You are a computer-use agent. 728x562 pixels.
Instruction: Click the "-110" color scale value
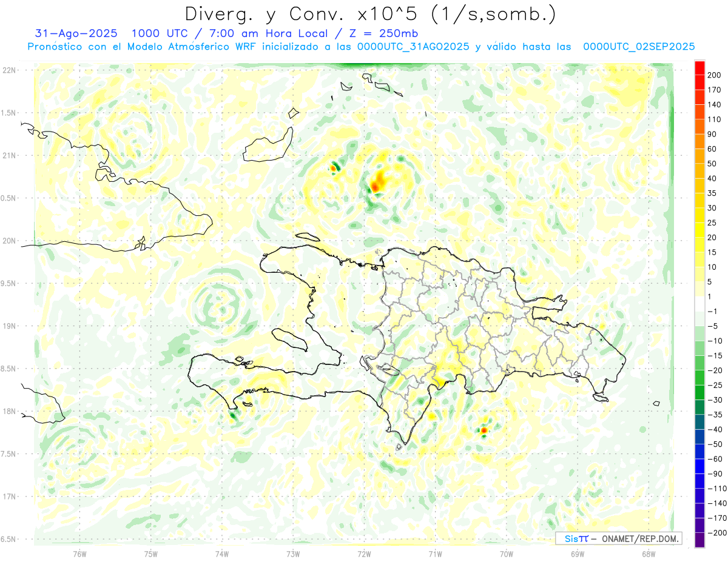pyautogui.click(x=716, y=489)
